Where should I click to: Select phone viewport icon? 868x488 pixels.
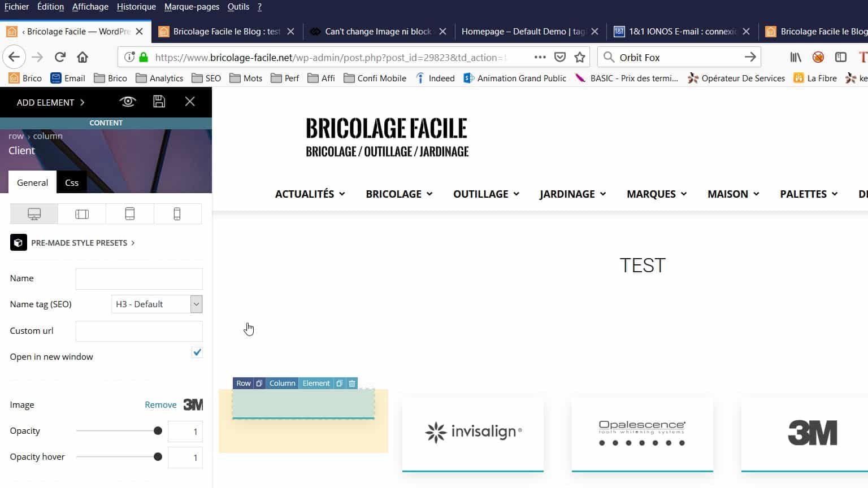pyautogui.click(x=177, y=214)
